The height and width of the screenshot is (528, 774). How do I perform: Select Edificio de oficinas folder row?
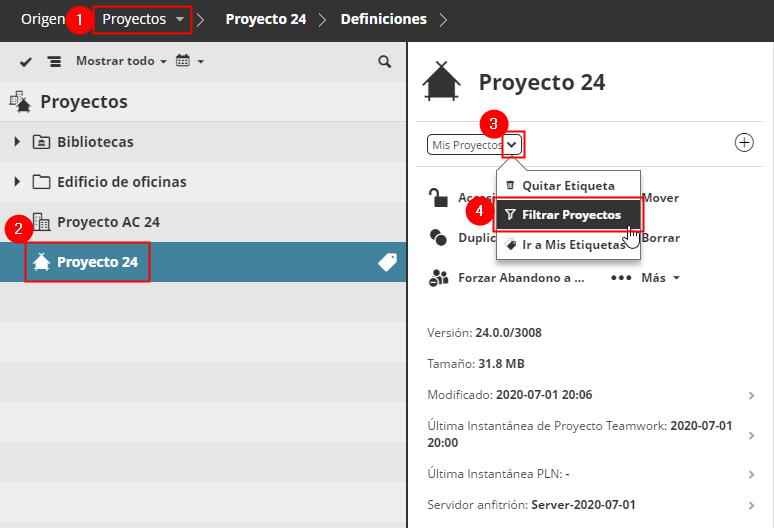click(203, 182)
